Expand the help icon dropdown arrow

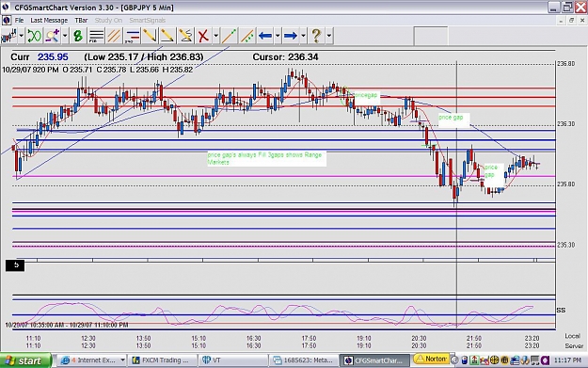pyautogui.click(x=329, y=36)
